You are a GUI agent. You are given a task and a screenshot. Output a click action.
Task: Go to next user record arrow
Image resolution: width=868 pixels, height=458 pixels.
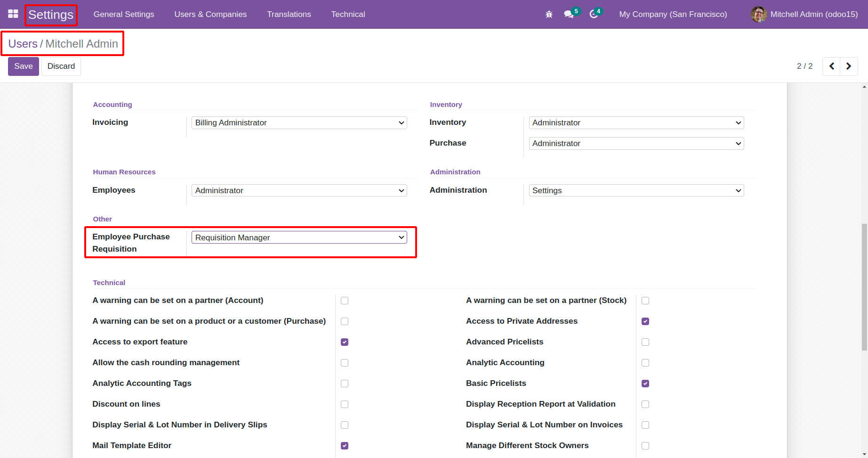click(x=849, y=66)
